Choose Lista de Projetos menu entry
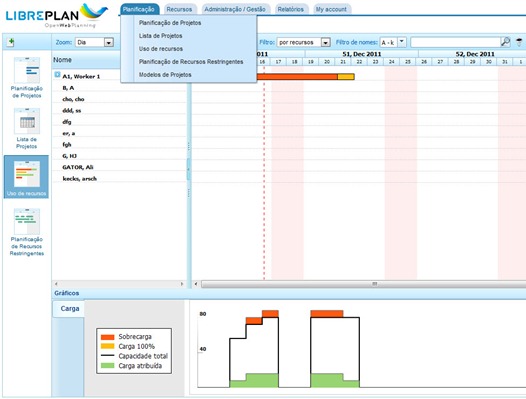 tap(161, 36)
